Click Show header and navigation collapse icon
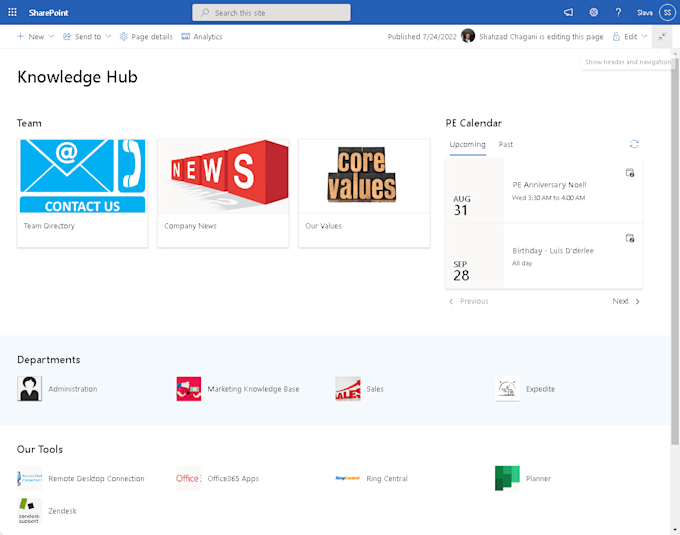This screenshot has height=535, width=680. 662,37
